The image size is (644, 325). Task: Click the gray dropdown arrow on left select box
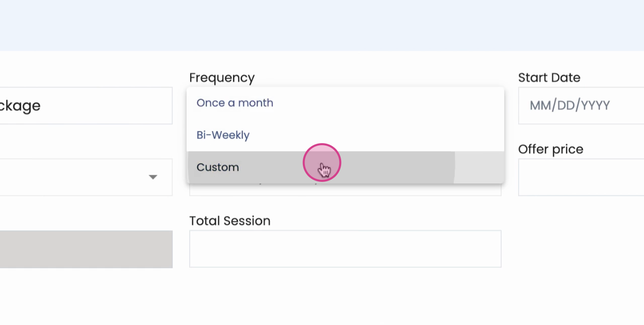pos(153,177)
